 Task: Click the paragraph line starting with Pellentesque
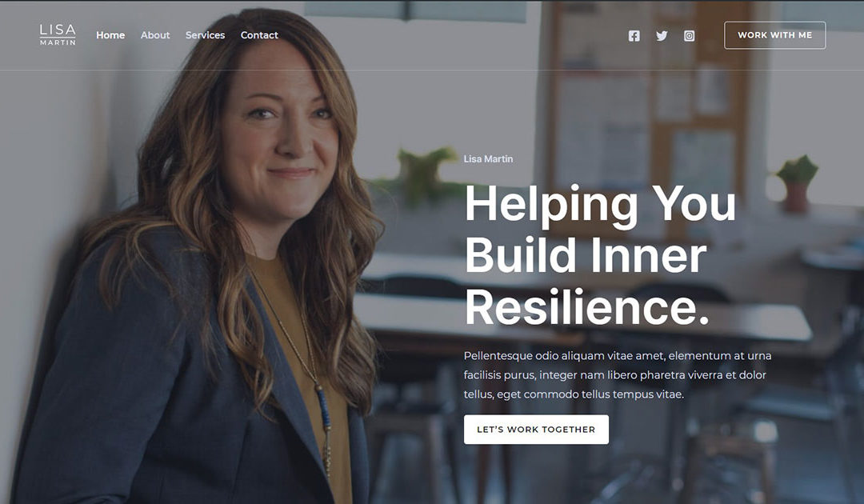[x=617, y=356]
